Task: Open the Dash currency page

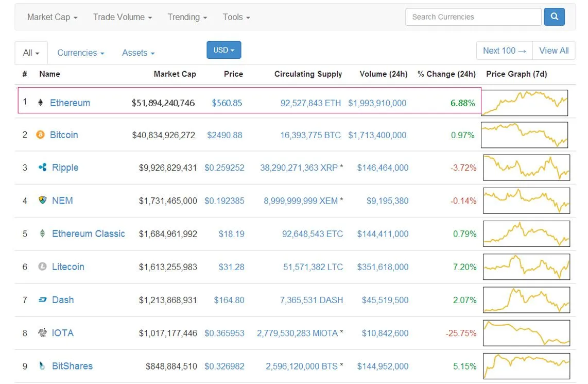Action: click(x=63, y=299)
